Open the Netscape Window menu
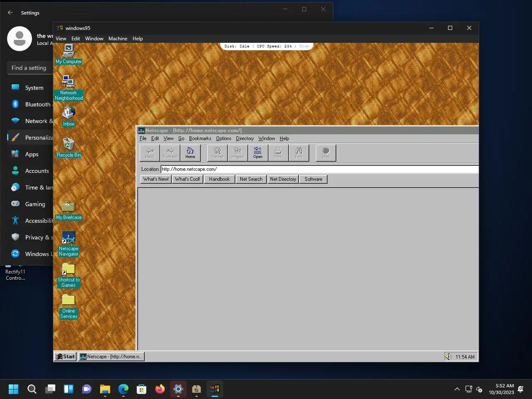The width and height of the screenshot is (532, 399). 266,138
